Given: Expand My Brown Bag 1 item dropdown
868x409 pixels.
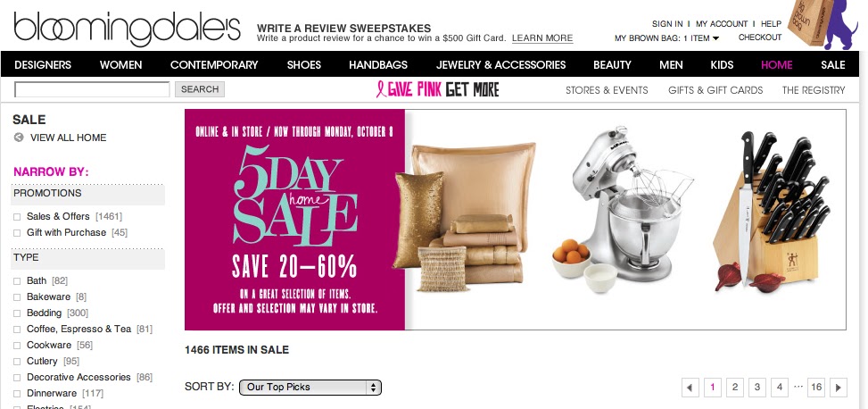Looking at the screenshot, I should point(667,38).
